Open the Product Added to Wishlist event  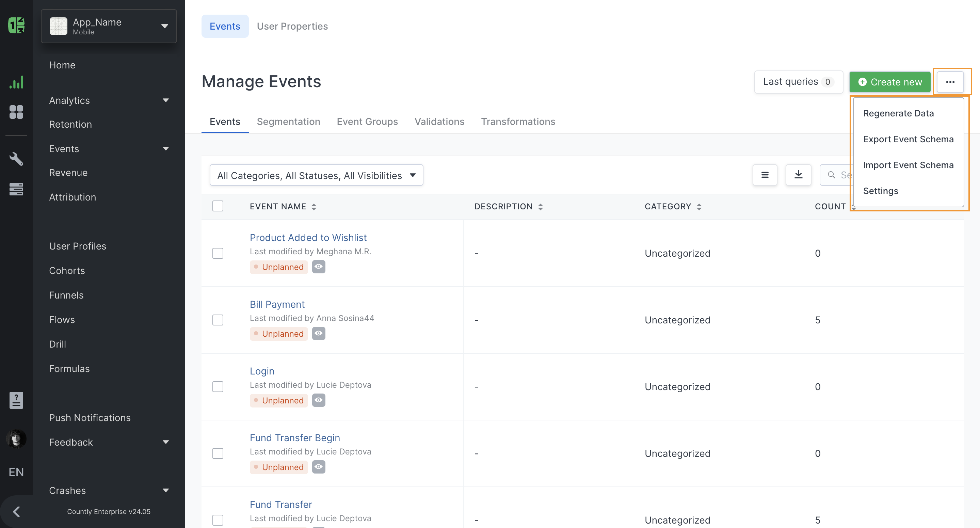(x=308, y=238)
